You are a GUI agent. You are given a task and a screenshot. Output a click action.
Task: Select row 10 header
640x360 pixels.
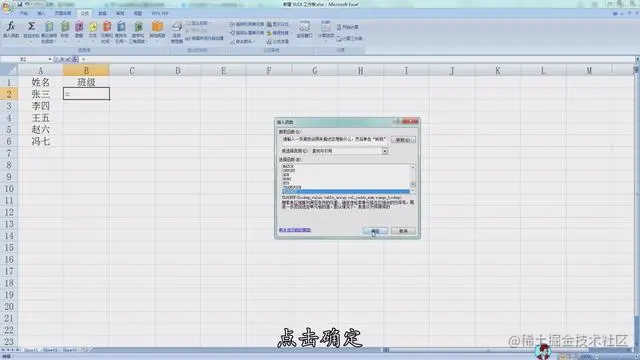click(9, 189)
